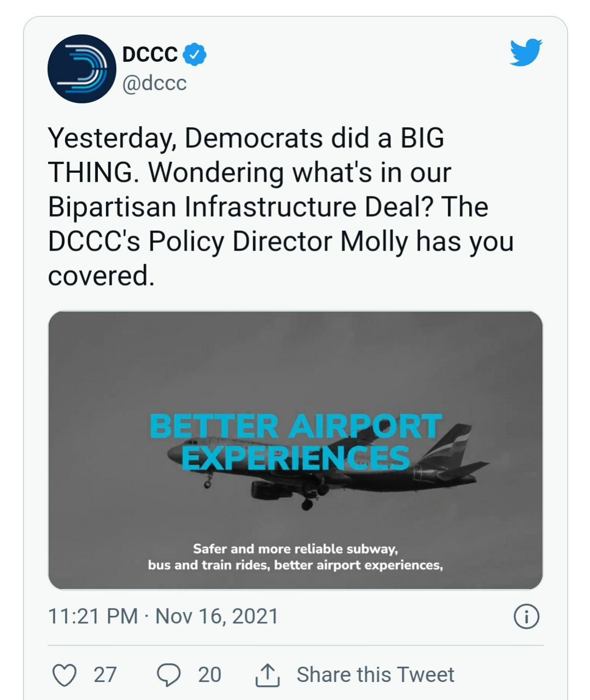This screenshot has height=700, width=590.
Task: Click the share upload arrow icon
Action: click(x=267, y=675)
